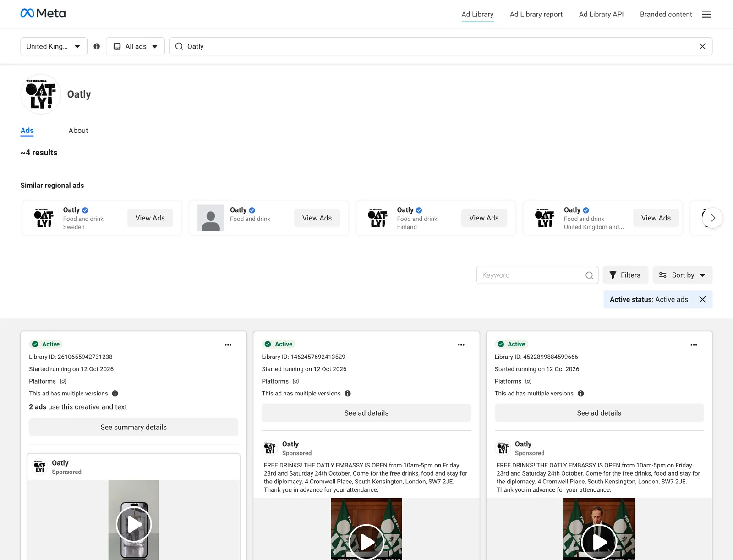View Ads for Oatly Finland
The image size is (733, 560).
[x=484, y=218]
